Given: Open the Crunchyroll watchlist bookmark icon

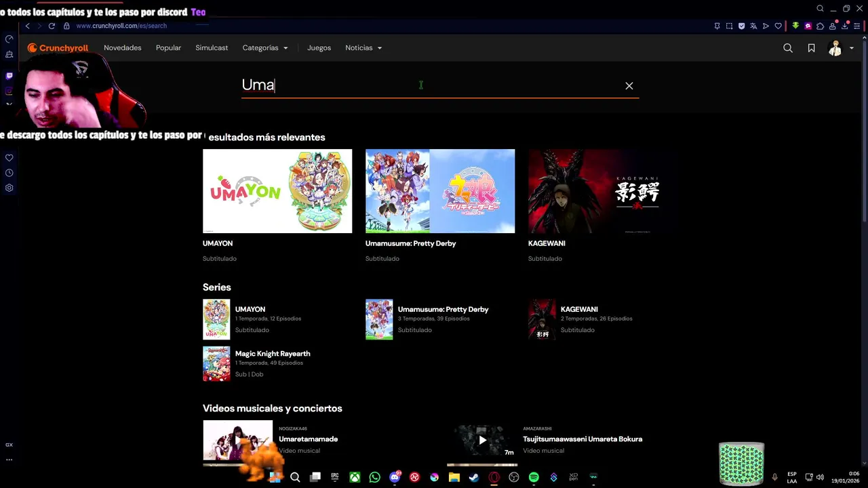Looking at the screenshot, I should (811, 48).
